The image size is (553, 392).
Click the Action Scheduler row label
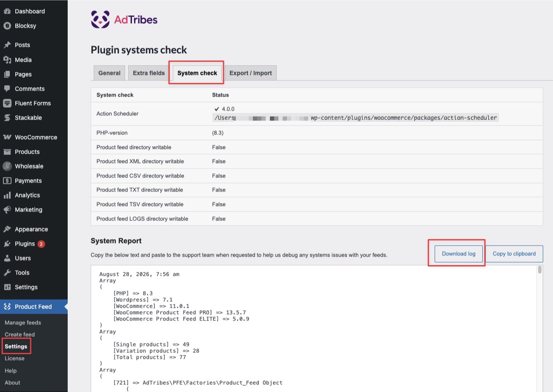117,114
